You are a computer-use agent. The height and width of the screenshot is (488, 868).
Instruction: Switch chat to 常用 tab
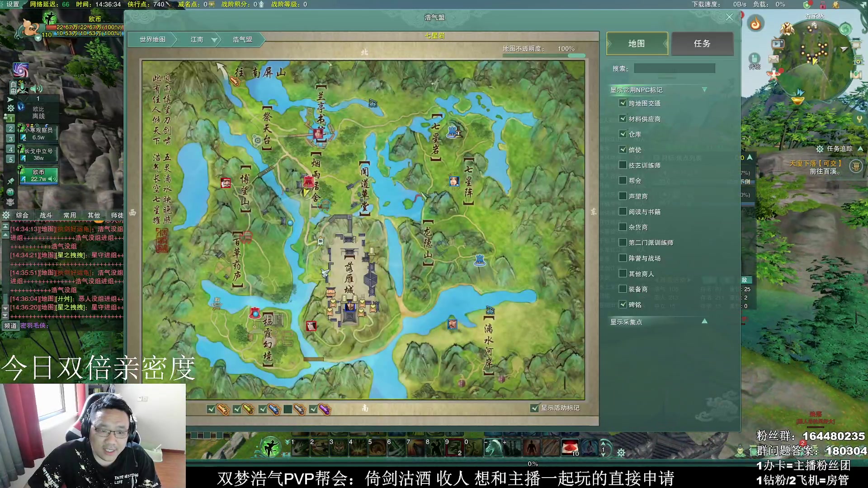click(x=70, y=216)
